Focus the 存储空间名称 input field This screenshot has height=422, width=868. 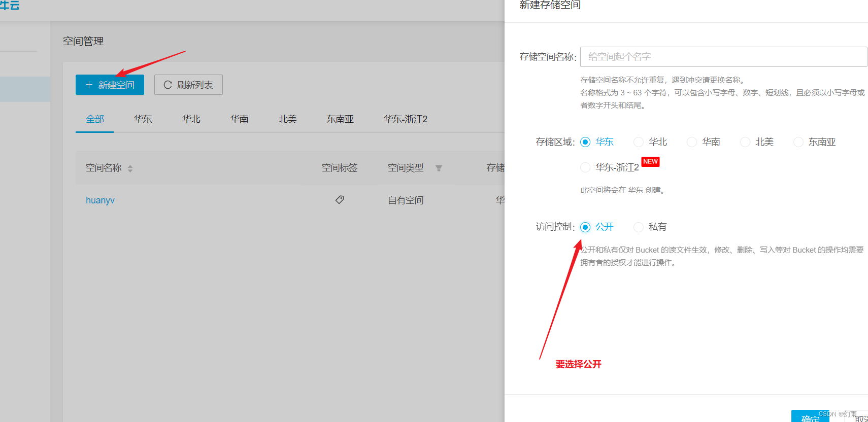point(723,57)
